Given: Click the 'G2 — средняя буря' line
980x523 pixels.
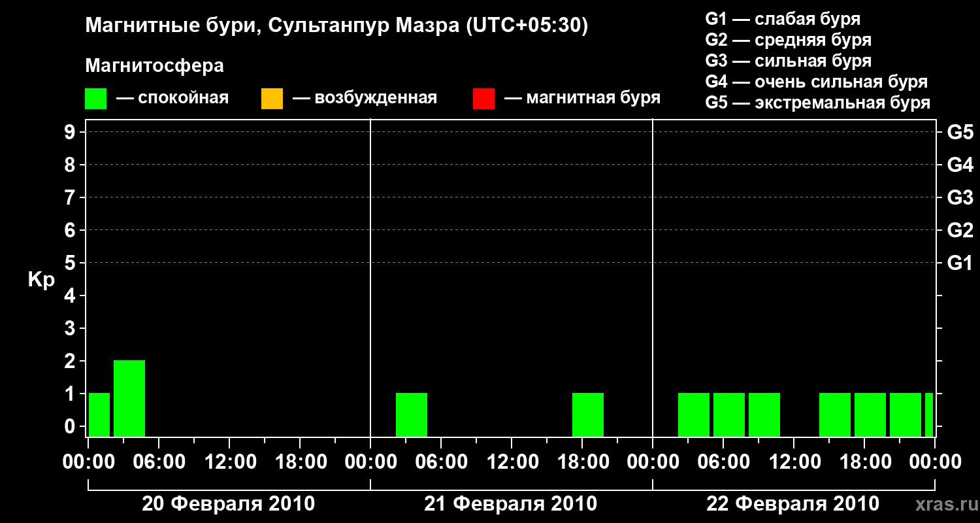Looking at the screenshot, I should 788,40.
